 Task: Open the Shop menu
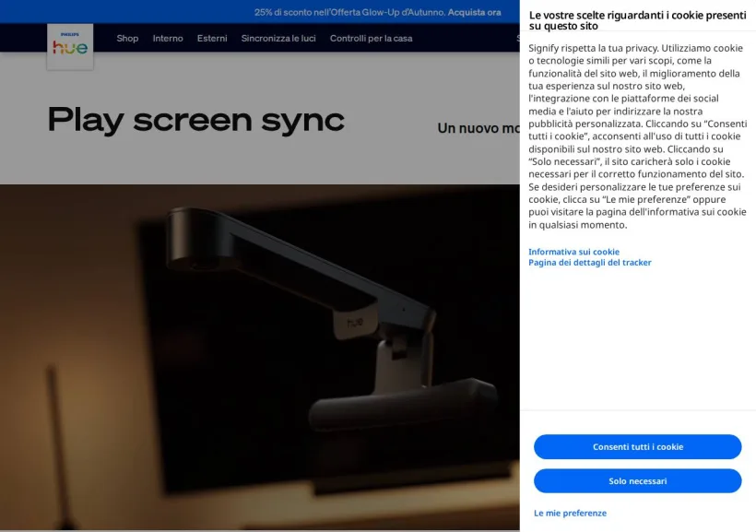(127, 38)
